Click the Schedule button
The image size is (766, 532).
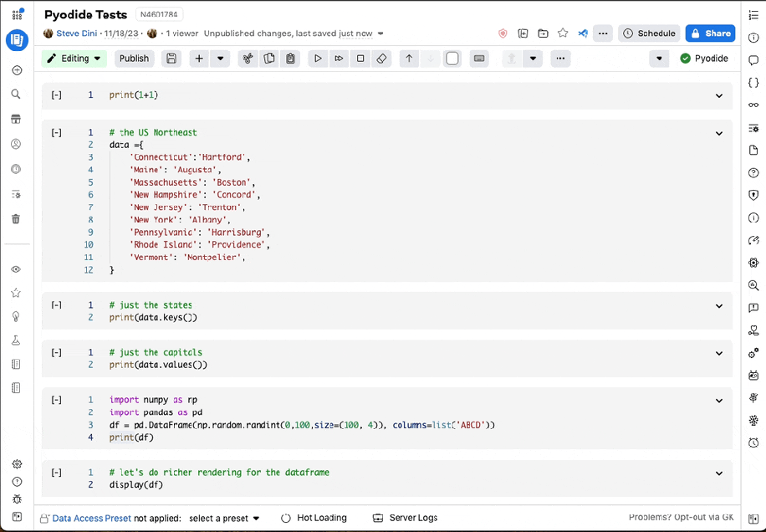[x=649, y=33]
